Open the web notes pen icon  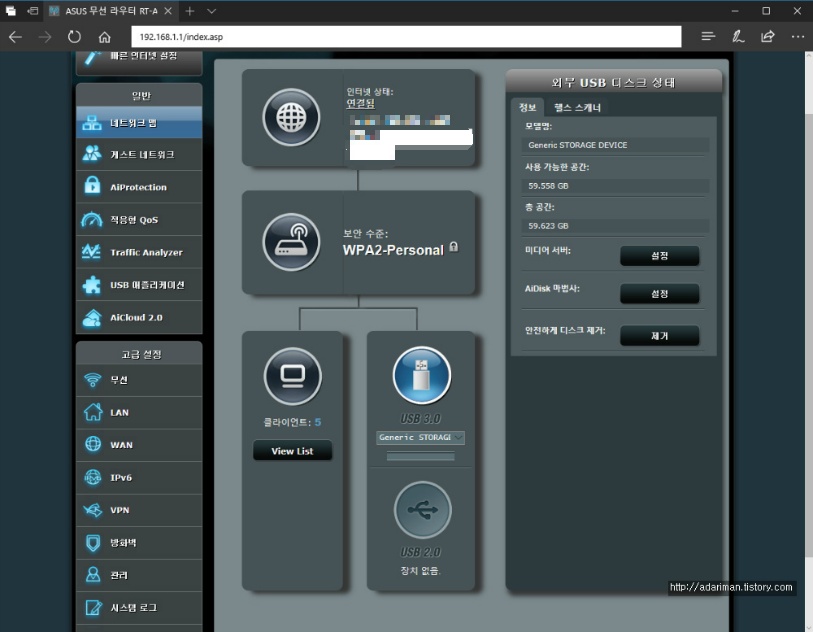tap(738, 36)
